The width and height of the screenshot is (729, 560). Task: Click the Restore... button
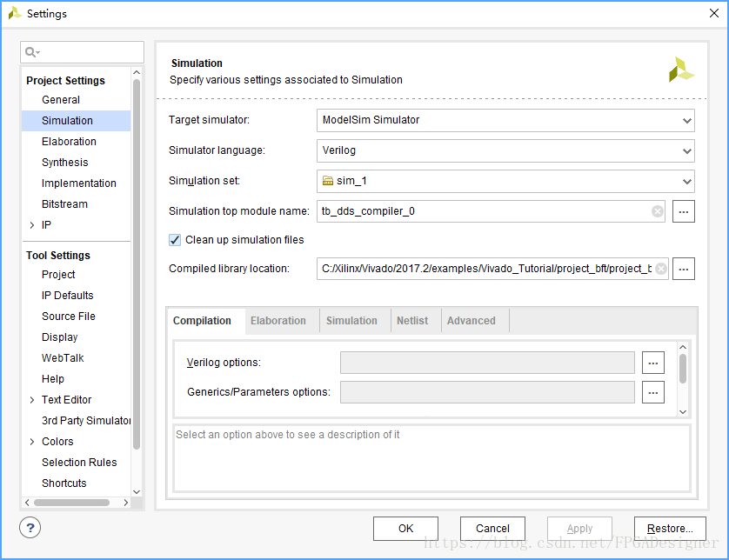670,529
